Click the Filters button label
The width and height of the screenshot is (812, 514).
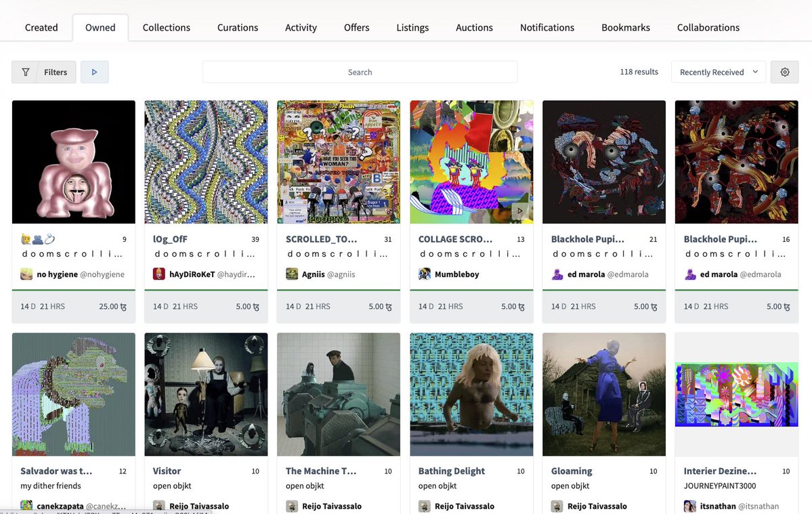point(56,72)
